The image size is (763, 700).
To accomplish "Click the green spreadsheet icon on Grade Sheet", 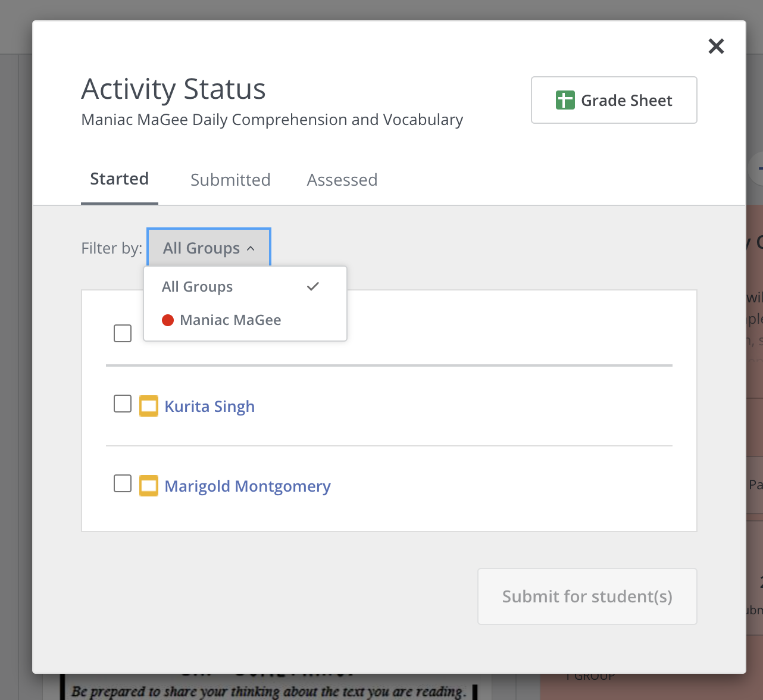I will (x=565, y=100).
